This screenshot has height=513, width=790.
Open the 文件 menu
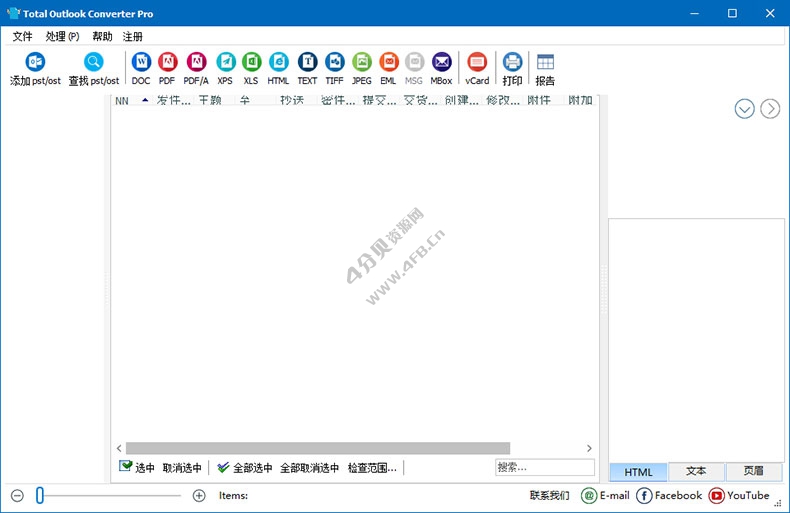point(22,36)
